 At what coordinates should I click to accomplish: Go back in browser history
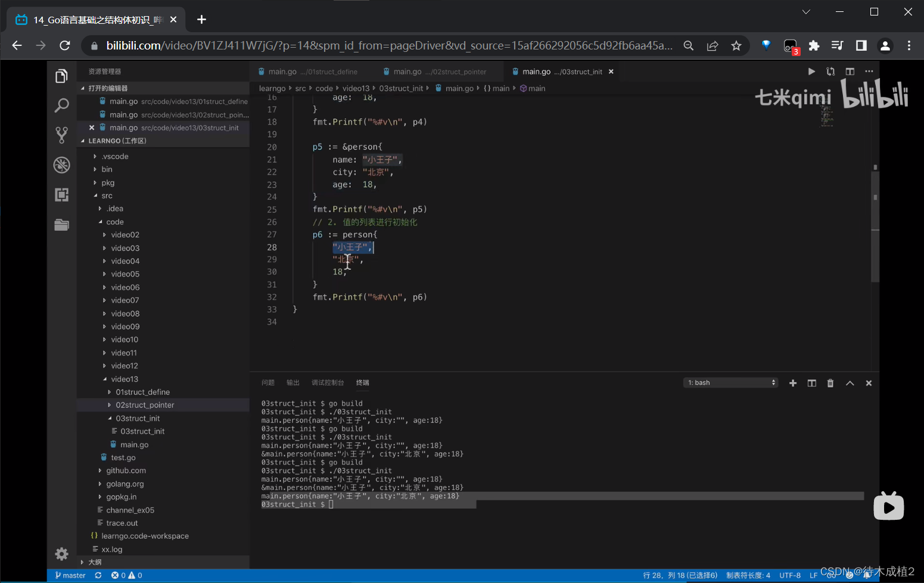[x=17, y=45]
